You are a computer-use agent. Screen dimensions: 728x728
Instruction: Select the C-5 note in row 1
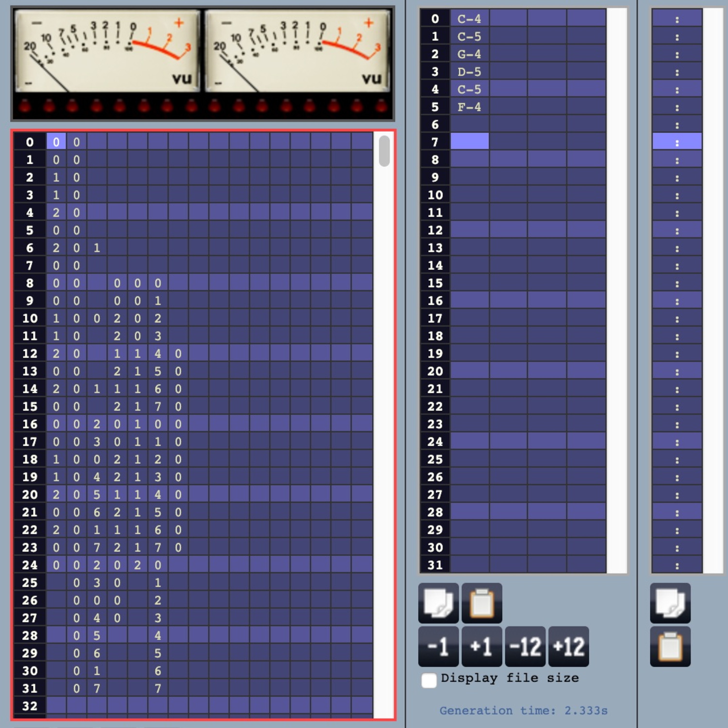470,36
